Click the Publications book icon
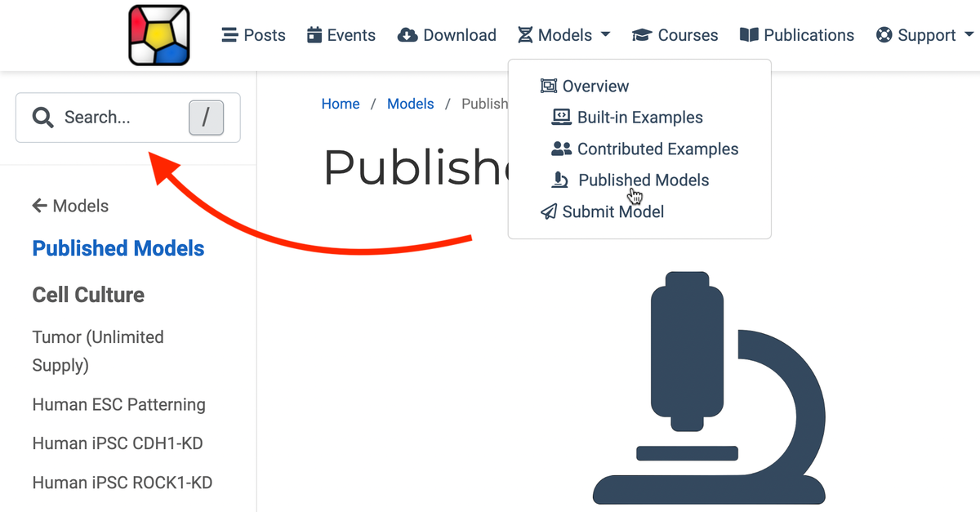 pyautogui.click(x=749, y=35)
